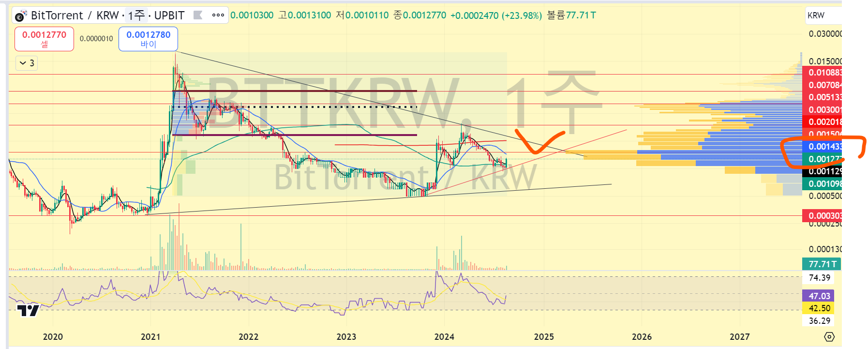Click the red 0.002018 price label

click(822, 122)
